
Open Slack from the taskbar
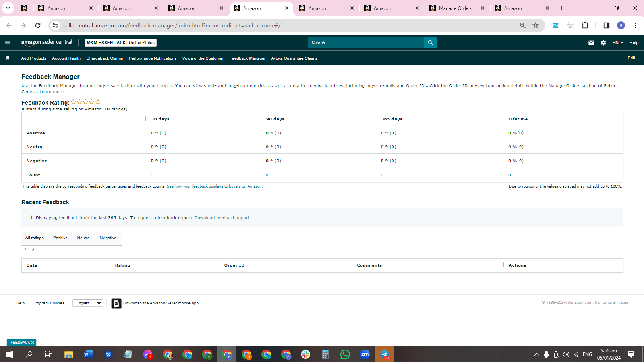click(x=306, y=354)
